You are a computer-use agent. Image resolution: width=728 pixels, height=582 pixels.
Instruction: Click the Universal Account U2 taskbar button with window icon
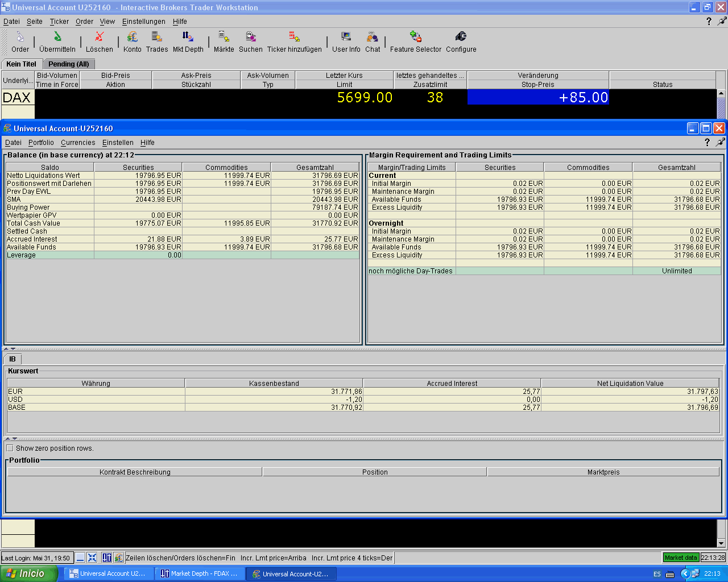(109, 573)
